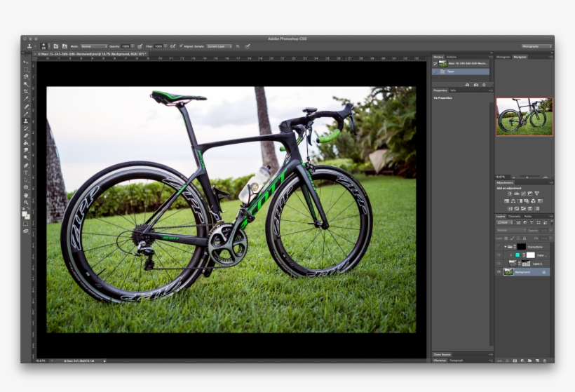Screen dimensions: 575x392
Task: Hide the Layer 1 layer
Action: (x=499, y=264)
